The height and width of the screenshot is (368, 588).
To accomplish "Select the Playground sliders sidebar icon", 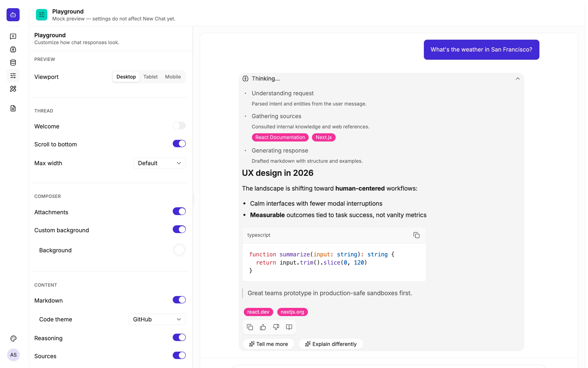I will coord(13,76).
